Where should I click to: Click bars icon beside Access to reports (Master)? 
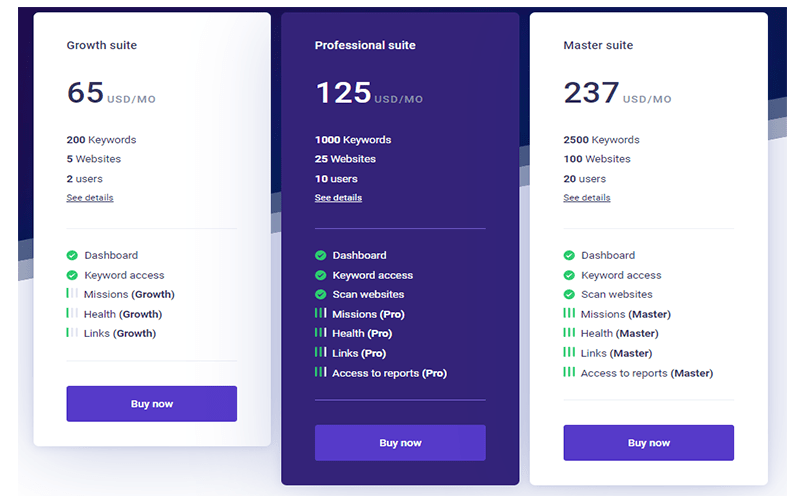[569, 372]
